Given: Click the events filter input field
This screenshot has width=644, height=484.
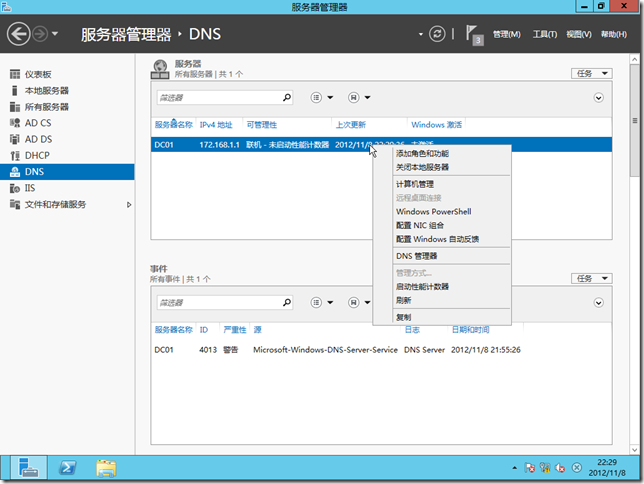Looking at the screenshot, I should point(219,303).
